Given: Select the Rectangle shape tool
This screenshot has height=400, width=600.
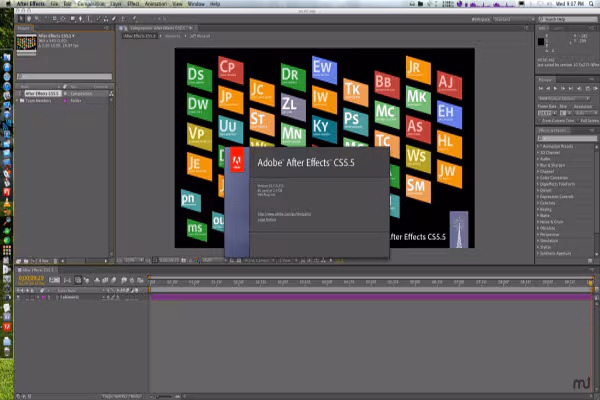Looking at the screenshot, I should (73, 19).
